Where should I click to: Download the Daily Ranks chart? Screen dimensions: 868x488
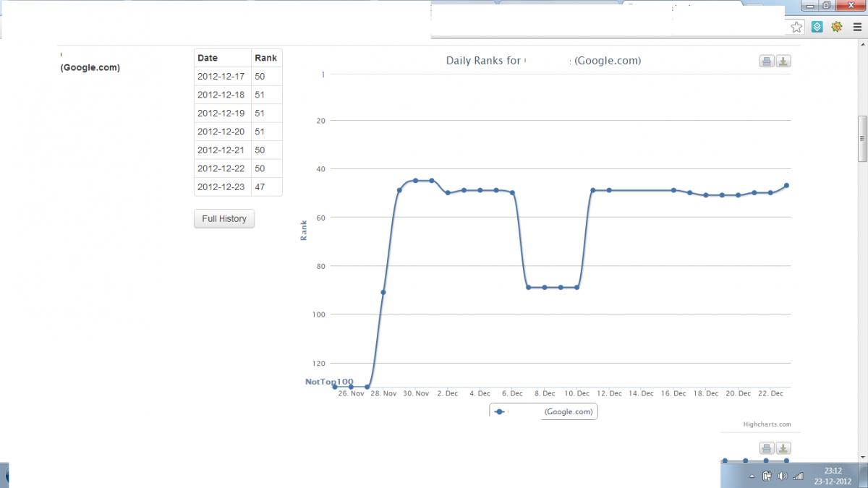[783, 61]
